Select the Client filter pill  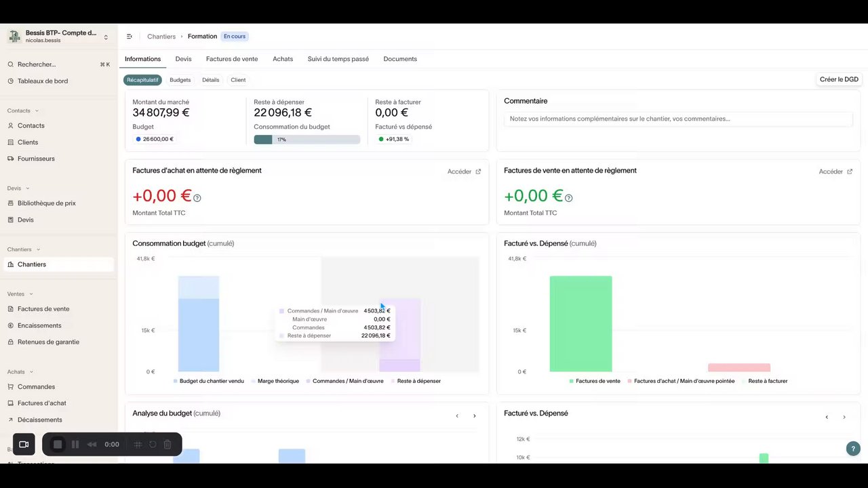pyautogui.click(x=238, y=80)
